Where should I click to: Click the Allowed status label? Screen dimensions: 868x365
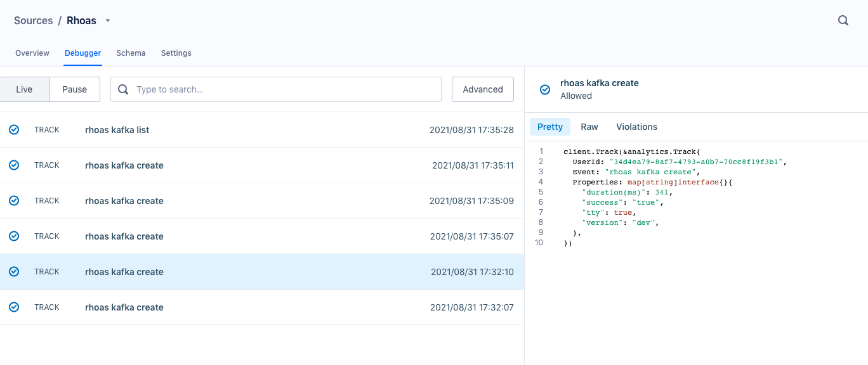[576, 96]
